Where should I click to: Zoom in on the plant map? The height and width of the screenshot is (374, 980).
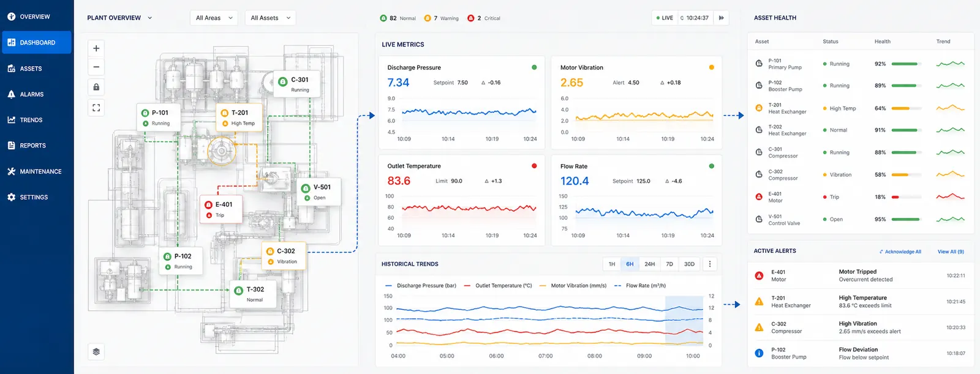96,48
